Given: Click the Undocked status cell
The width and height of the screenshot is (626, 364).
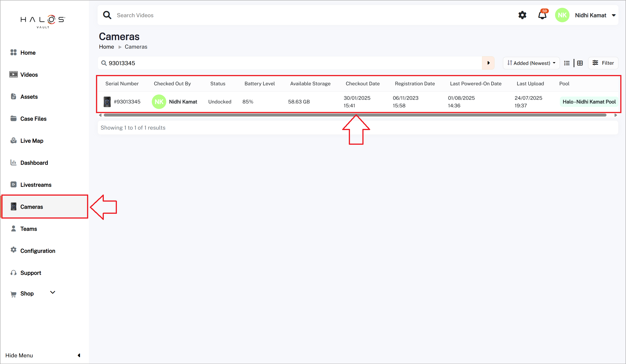Looking at the screenshot, I should pyautogui.click(x=220, y=102).
